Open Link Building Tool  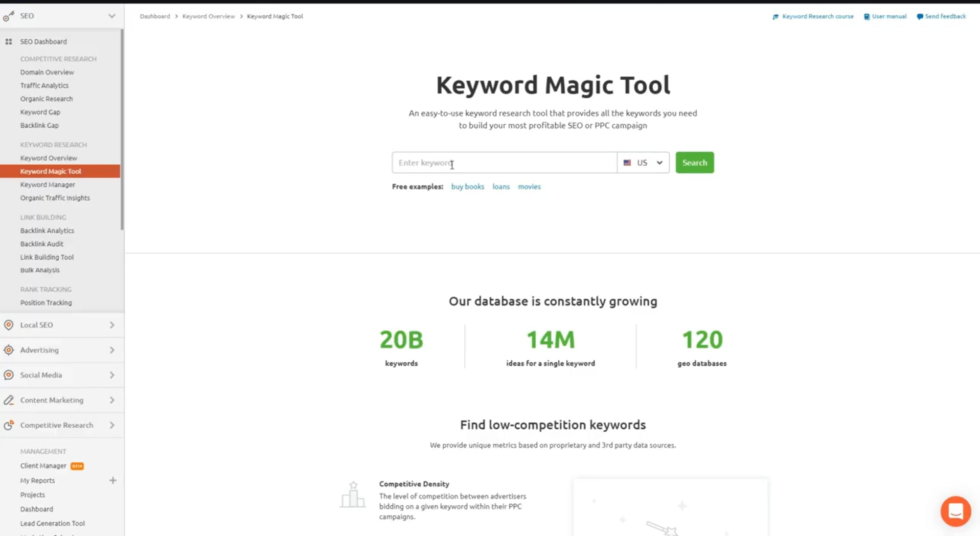47,257
